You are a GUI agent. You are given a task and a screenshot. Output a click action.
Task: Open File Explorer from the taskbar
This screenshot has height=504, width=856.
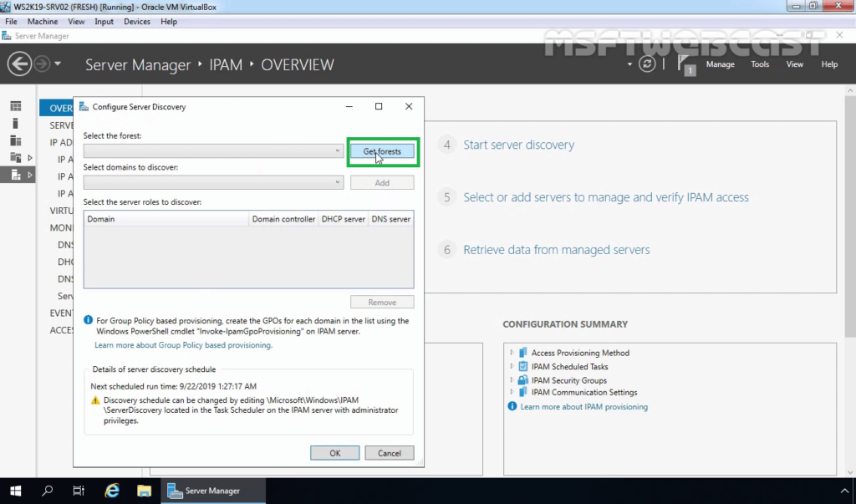(144, 491)
